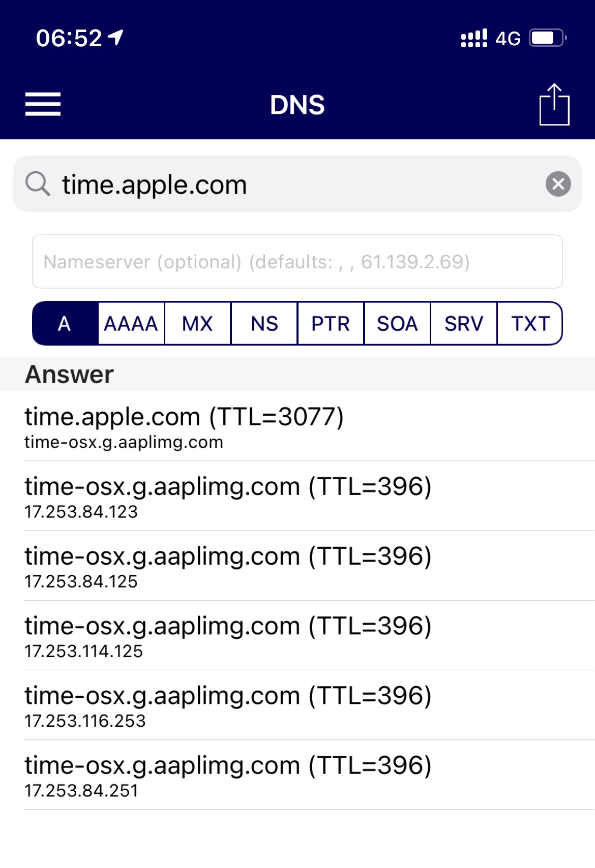Tap the cellular signal bars

pyautogui.click(x=473, y=38)
